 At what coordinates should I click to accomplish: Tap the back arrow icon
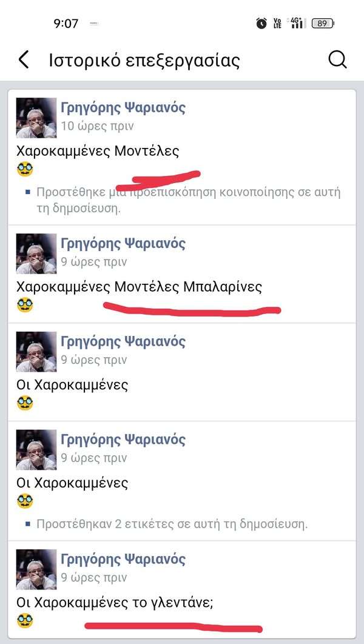coord(24,60)
